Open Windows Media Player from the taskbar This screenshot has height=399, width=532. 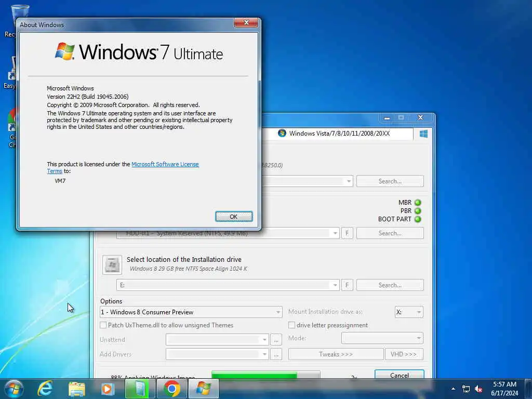click(x=108, y=389)
